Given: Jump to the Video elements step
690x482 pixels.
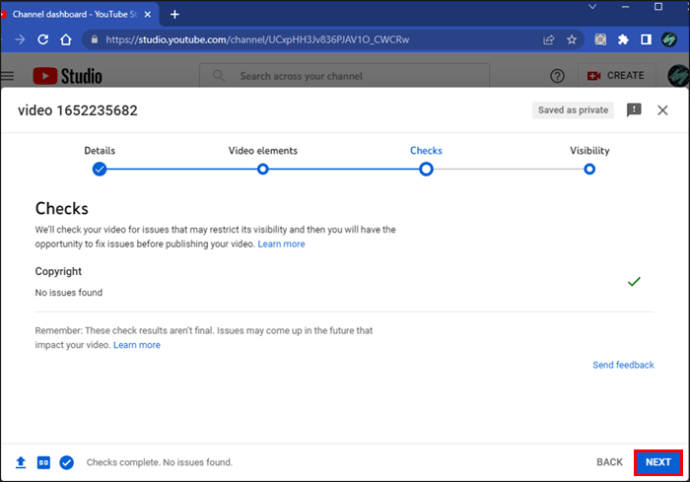Looking at the screenshot, I should click(x=263, y=151).
